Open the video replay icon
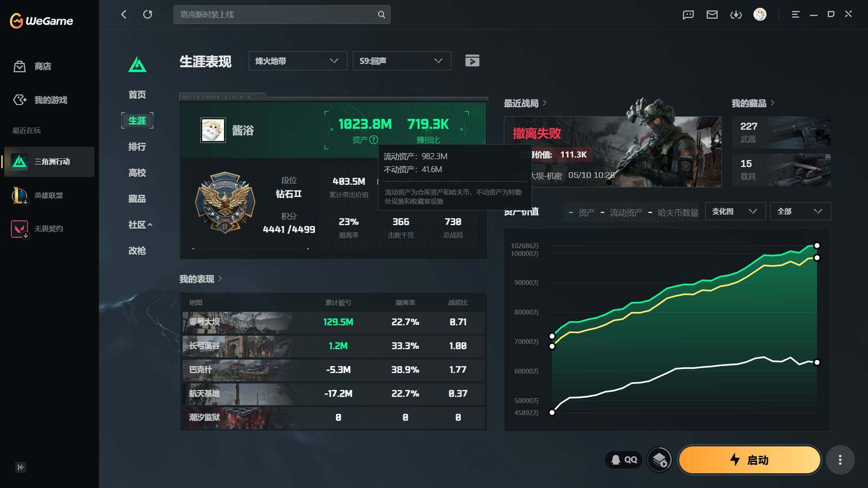Viewport: 868px width, 488px height. pos(472,61)
